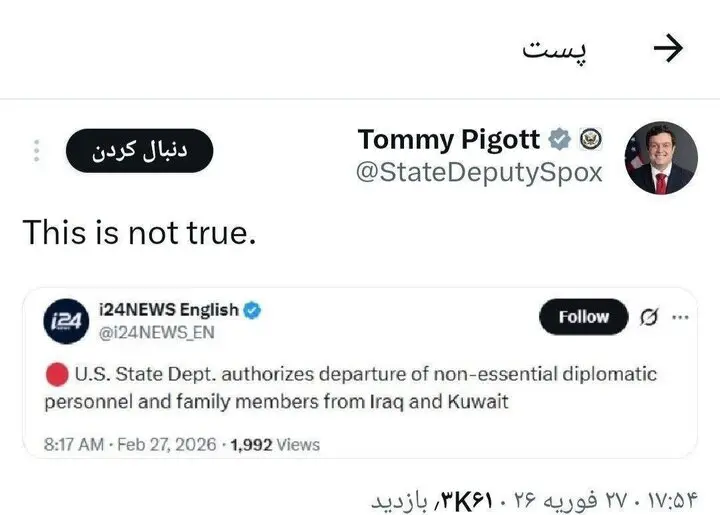Open the vertical three-dot post menu

point(37,151)
